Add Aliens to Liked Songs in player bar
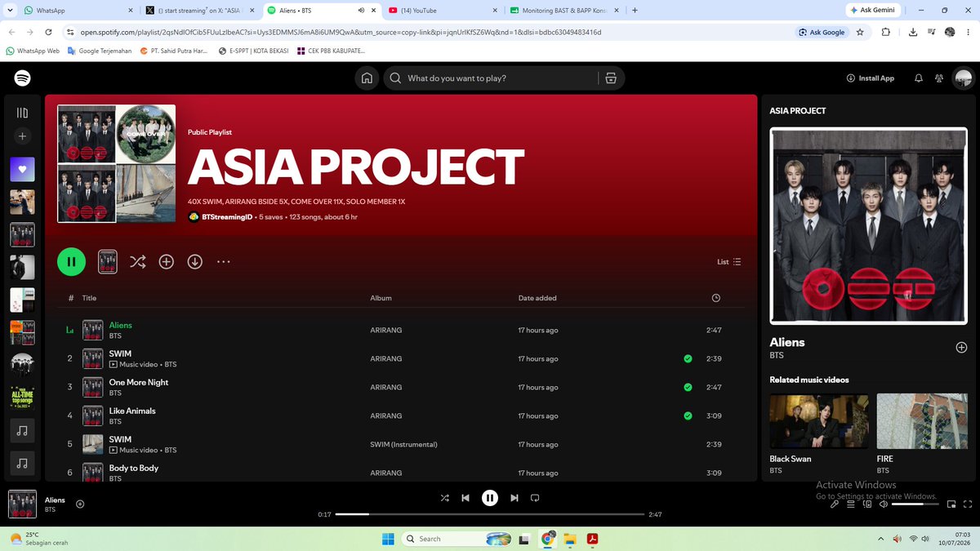This screenshot has width=980, height=551. click(80, 504)
